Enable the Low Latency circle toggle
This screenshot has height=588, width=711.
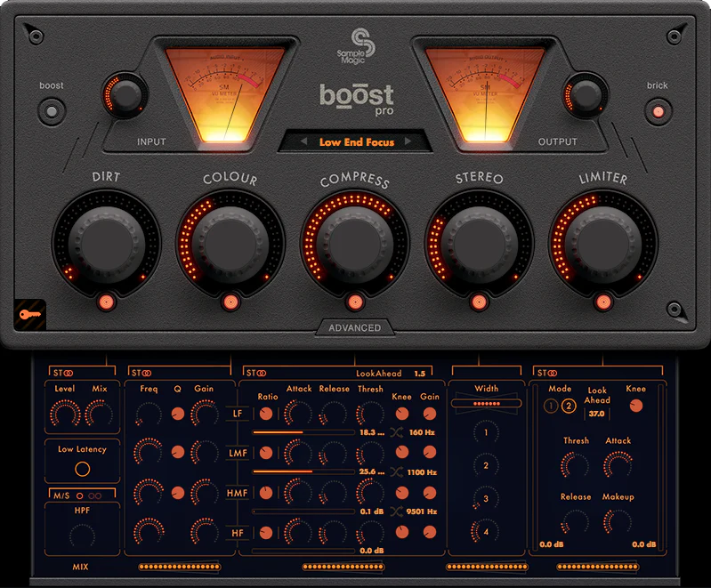pyautogui.click(x=82, y=469)
